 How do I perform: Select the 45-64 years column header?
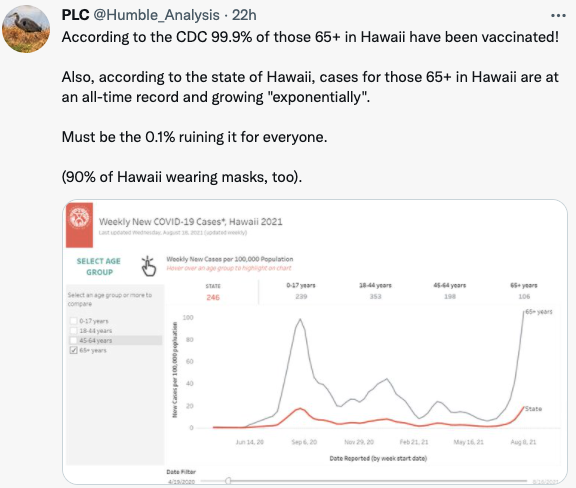(450, 291)
